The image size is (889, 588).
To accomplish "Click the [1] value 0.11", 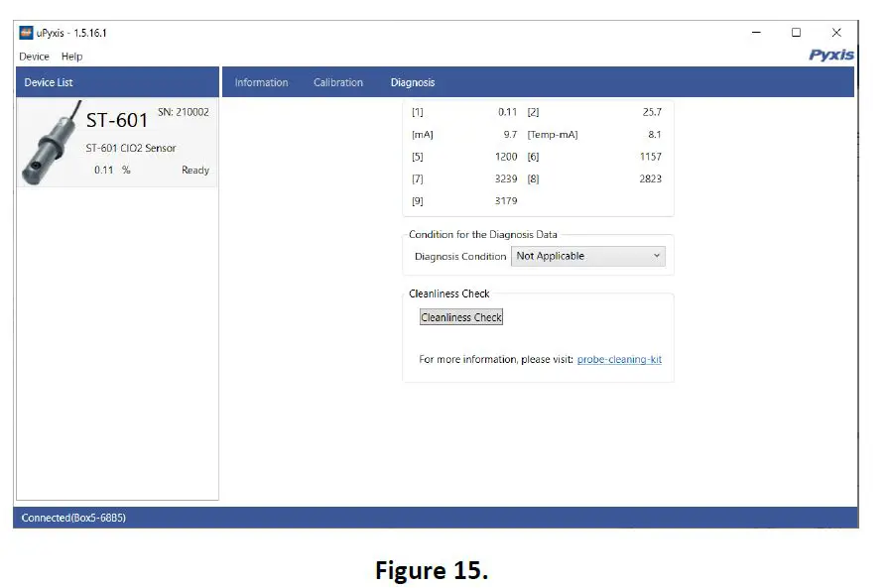I will coord(507,112).
